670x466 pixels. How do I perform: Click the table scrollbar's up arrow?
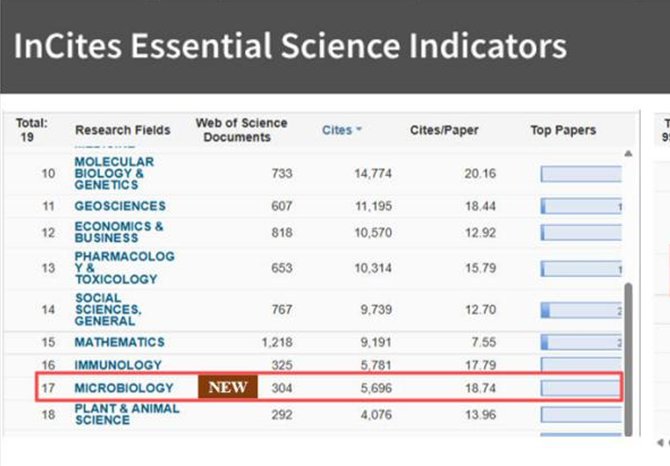click(628, 154)
